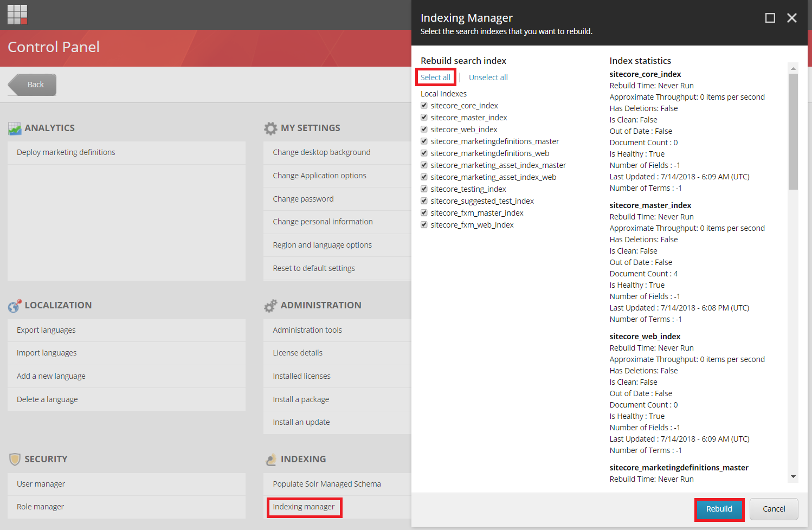This screenshot has height=530, width=812.
Task: Toggle the sitecore_testing_index checkbox
Action: pyautogui.click(x=424, y=189)
